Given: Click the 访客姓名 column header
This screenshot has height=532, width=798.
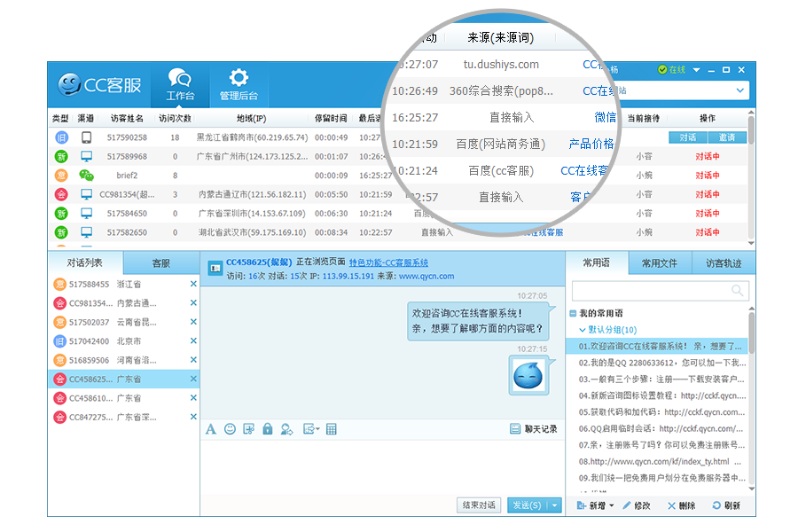Looking at the screenshot, I should [127, 119].
